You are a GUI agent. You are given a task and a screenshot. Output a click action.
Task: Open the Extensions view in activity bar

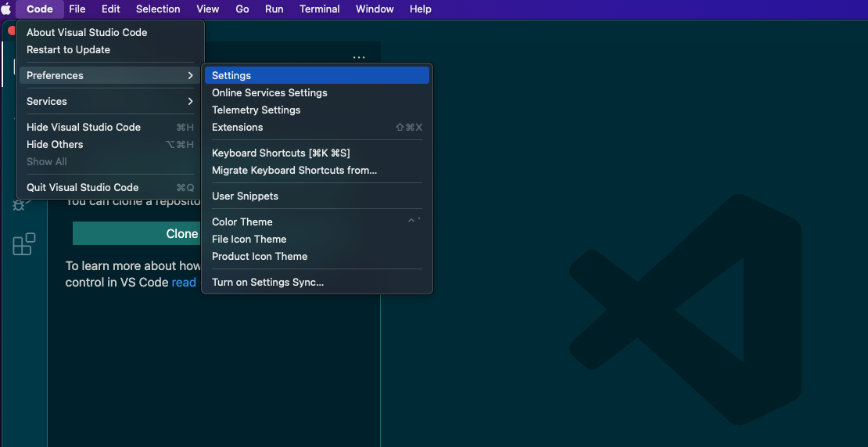[23, 243]
